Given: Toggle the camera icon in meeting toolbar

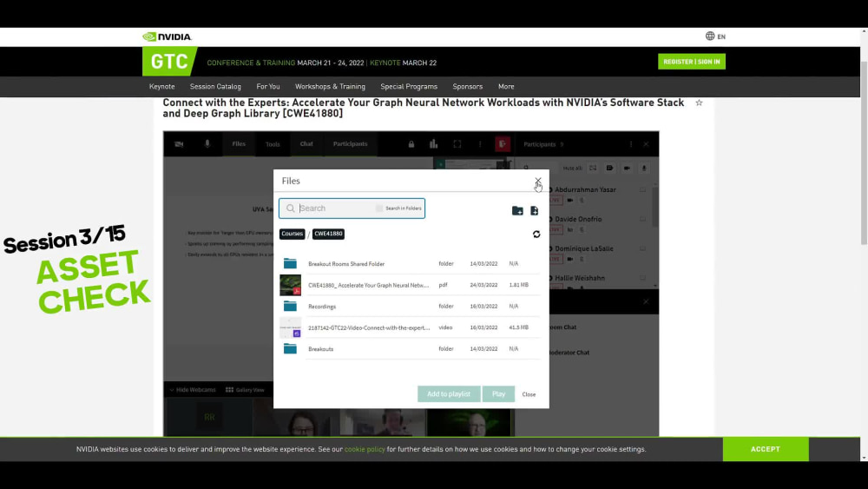Looking at the screenshot, I should (179, 144).
